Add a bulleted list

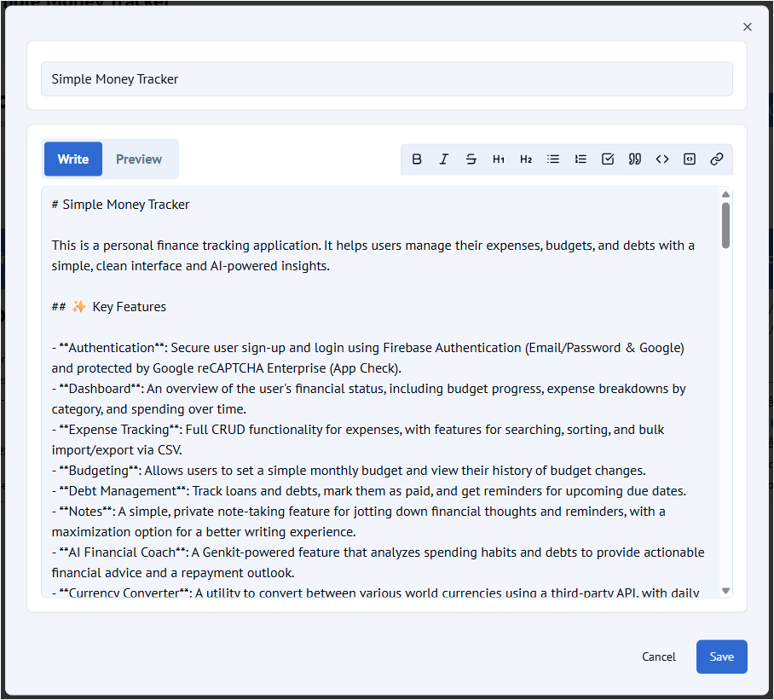(553, 159)
